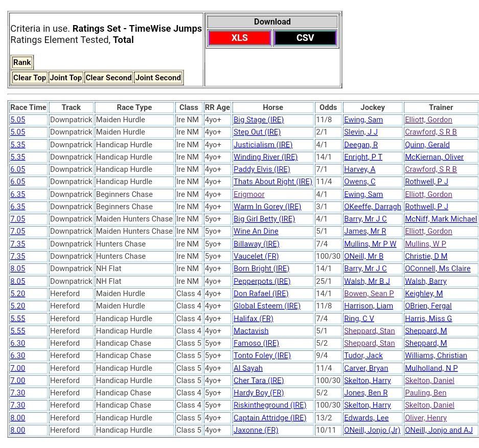Select the Joint Top filter
The image size is (479, 448).
65,78
